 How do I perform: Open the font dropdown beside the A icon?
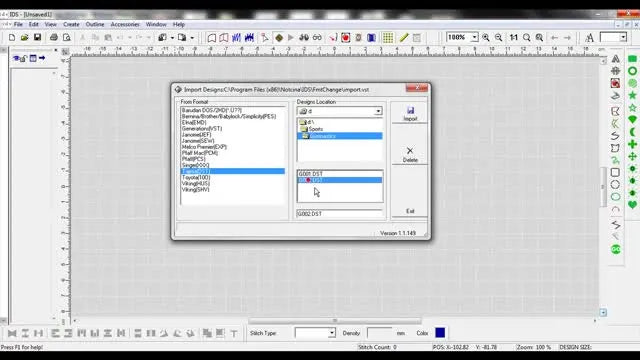click(x=623, y=38)
